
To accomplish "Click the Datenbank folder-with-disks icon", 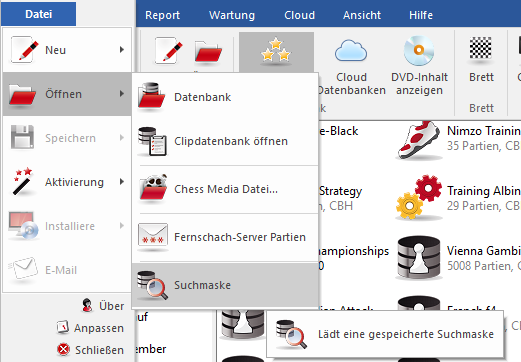I will pos(151,96).
